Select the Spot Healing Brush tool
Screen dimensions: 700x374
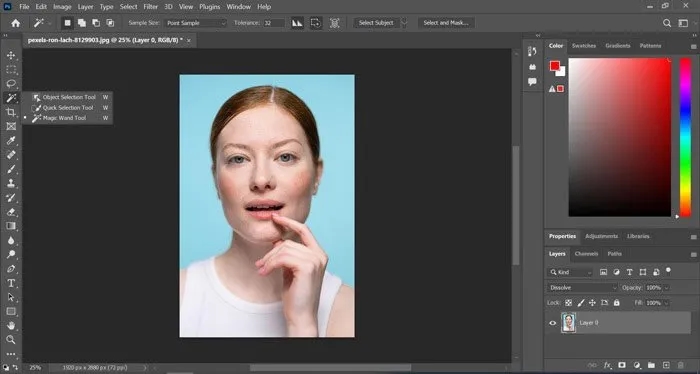pos(11,155)
